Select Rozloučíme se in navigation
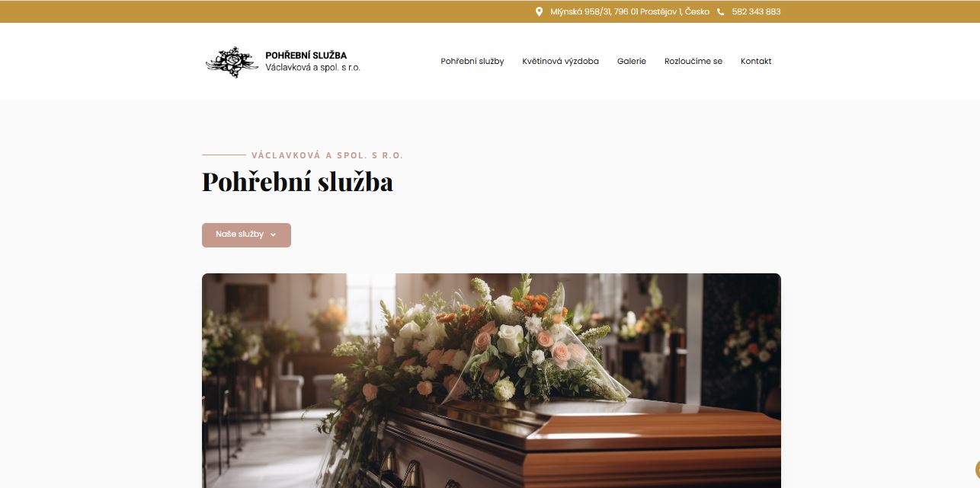Viewport: 980px width, 488px height. coord(693,62)
